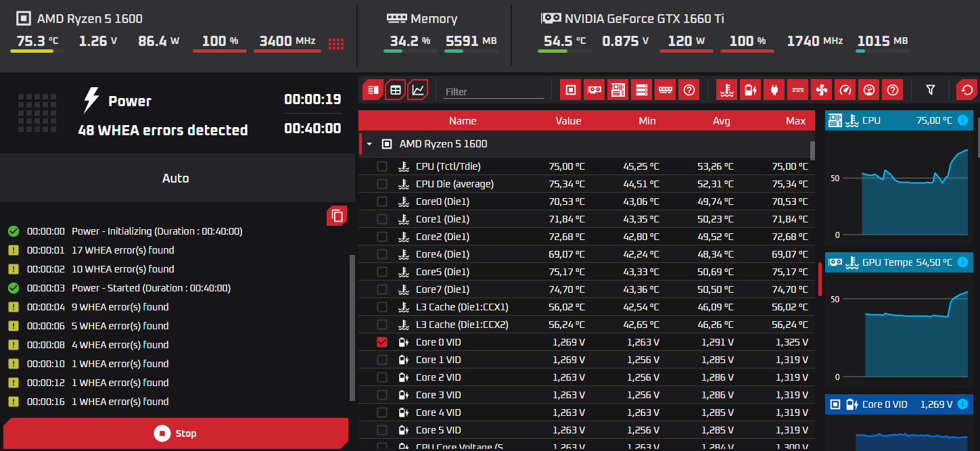Select the table view icon

[x=396, y=89]
